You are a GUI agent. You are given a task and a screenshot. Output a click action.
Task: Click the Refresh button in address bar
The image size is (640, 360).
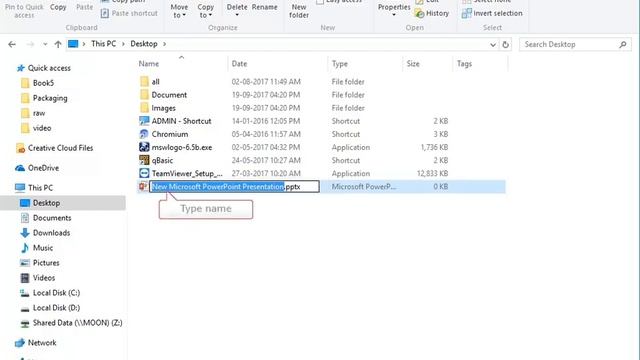(505, 44)
